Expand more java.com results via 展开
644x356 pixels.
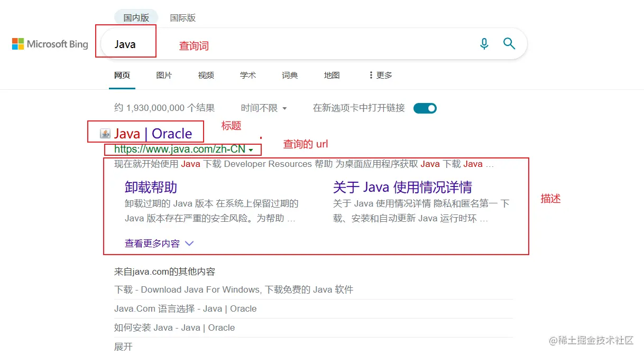(x=123, y=347)
